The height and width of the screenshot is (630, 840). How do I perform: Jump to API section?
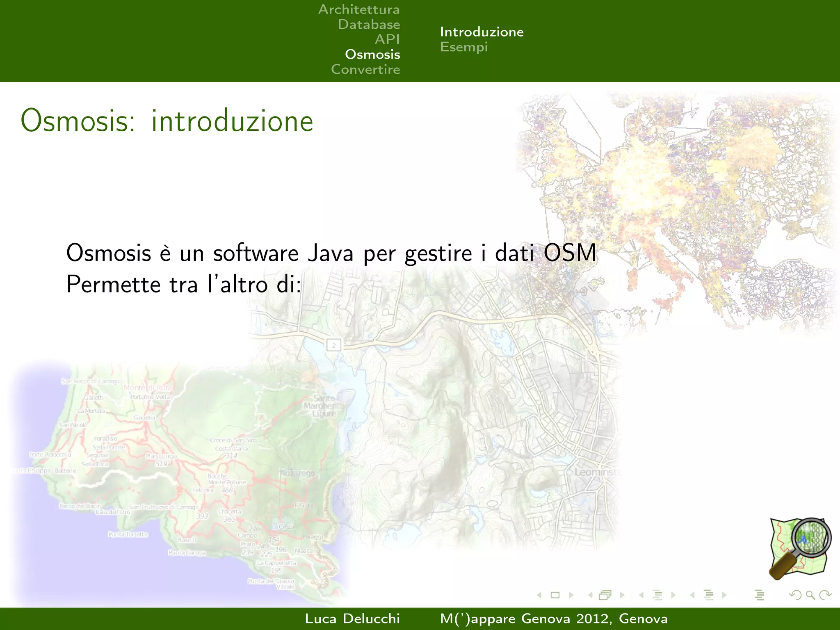(387, 39)
